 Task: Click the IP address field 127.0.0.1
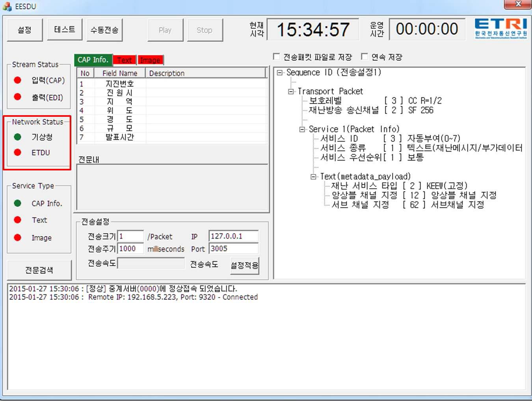(233, 236)
